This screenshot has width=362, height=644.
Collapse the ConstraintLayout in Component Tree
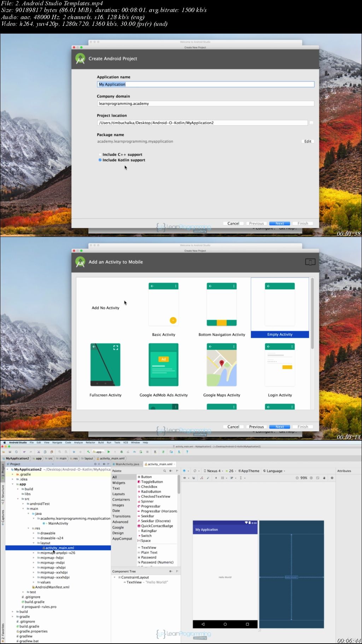115,577
